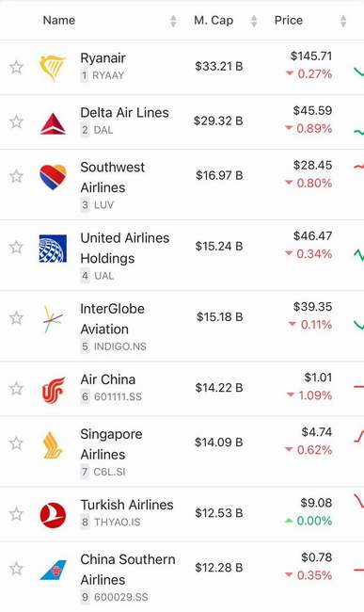Open the Ryanair company link
This screenshot has height=612, width=364.
click(x=103, y=57)
